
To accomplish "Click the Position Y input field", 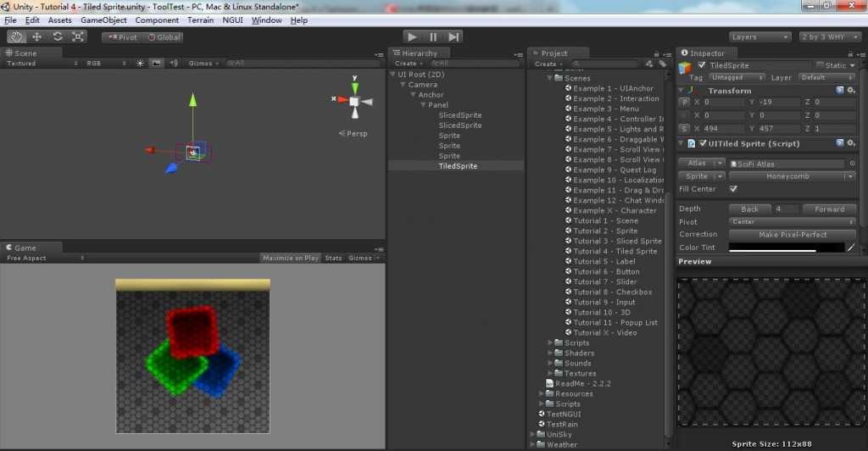I will [779, 103].
